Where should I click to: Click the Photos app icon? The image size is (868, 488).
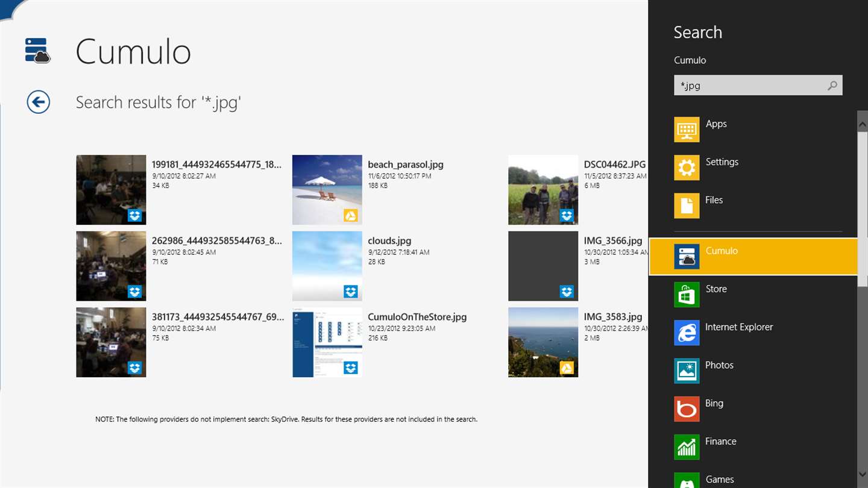tap(687, 371)
